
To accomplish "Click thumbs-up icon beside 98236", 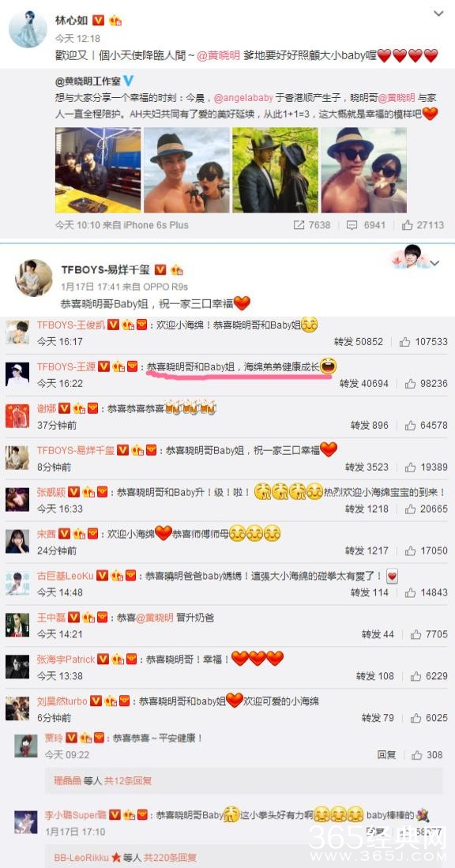I will tap(410, 383).
